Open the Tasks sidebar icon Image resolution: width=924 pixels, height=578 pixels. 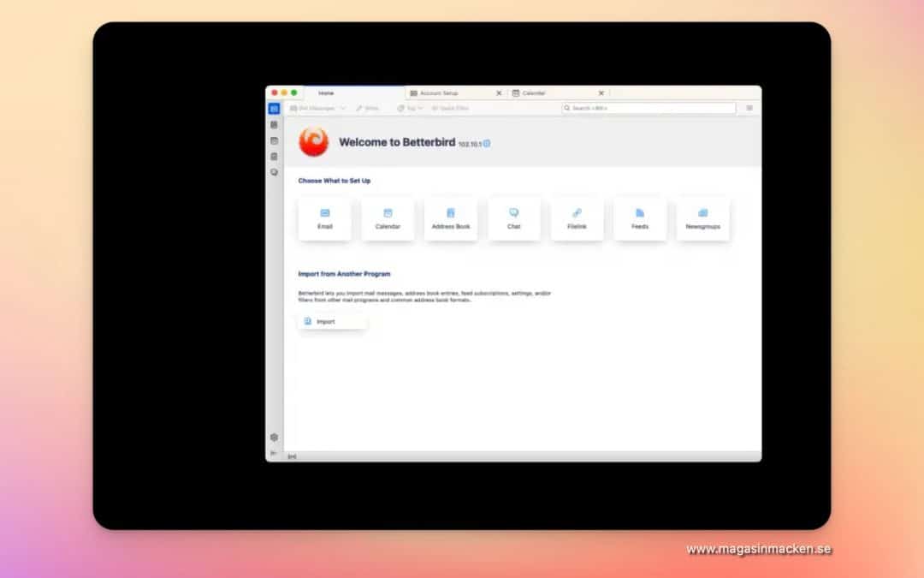pyautogui.click(x=274, y=157)
